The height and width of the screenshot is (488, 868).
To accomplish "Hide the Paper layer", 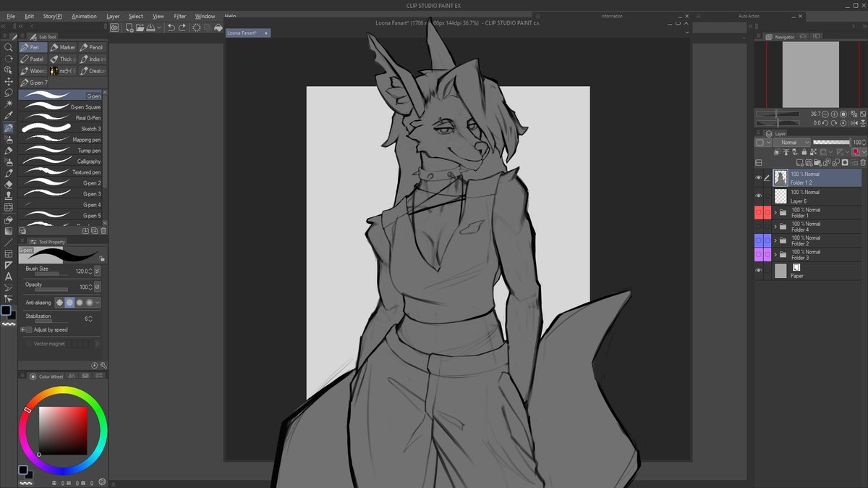I will pos(759,271).
